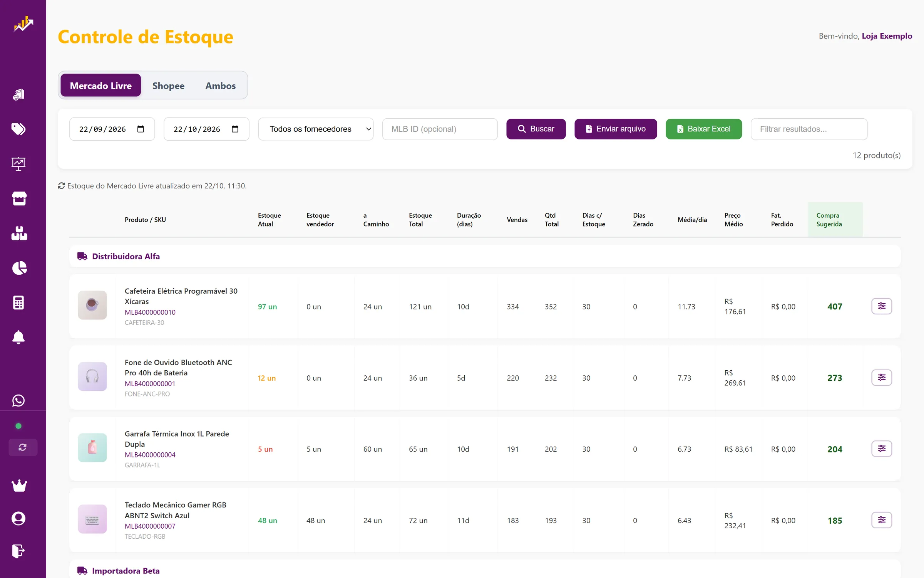Switch to the Shopee tab

point(168,86)
